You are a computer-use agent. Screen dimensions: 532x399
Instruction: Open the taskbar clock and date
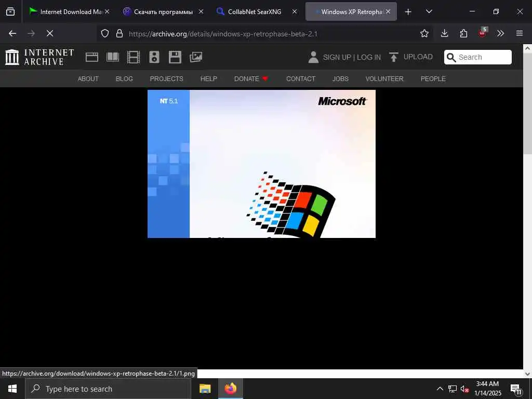pos(487,389)
